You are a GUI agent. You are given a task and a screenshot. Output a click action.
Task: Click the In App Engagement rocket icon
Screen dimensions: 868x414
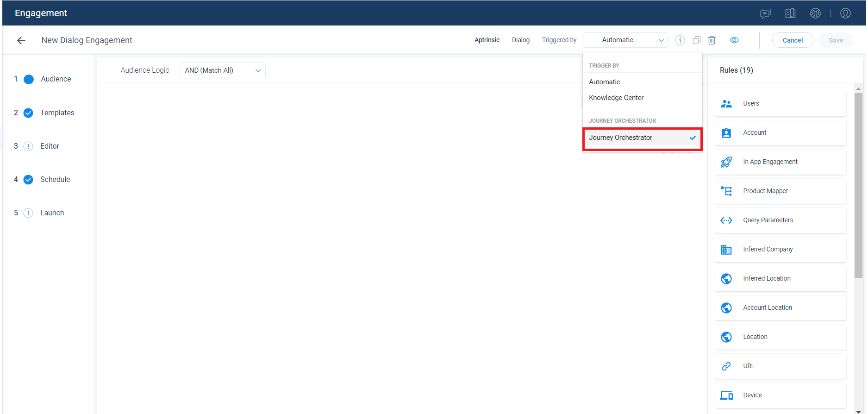tap(726, 162)
